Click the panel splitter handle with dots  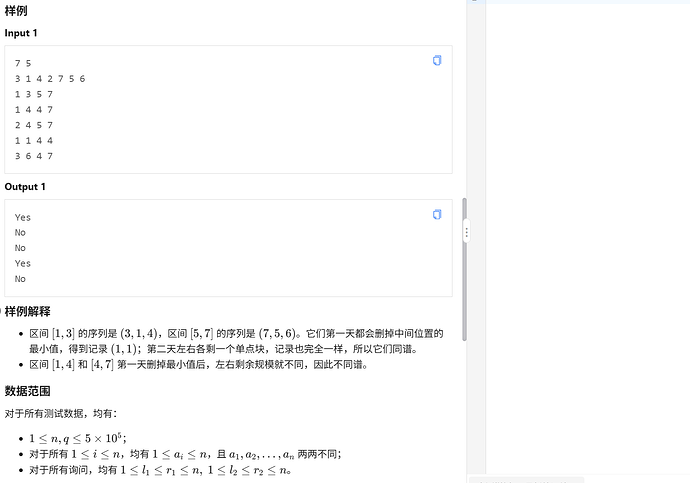[466, 233]
